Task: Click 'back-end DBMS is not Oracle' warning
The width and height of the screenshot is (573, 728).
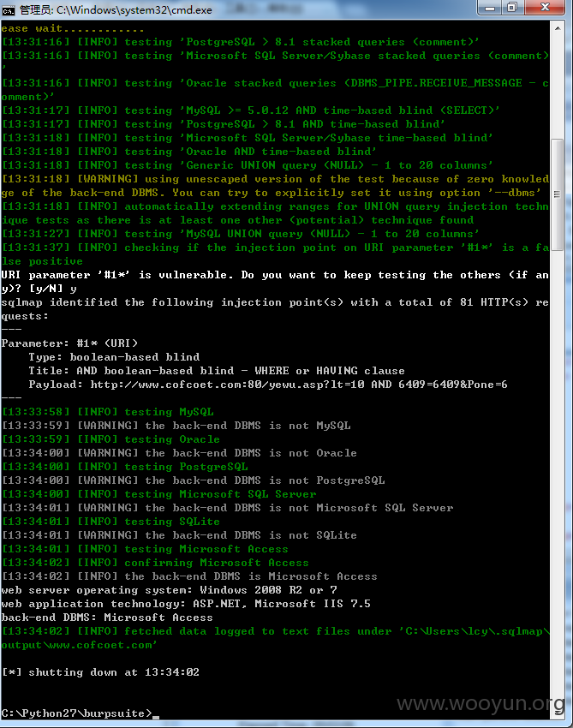Action: pyautogui.click(x=179, y=453)
